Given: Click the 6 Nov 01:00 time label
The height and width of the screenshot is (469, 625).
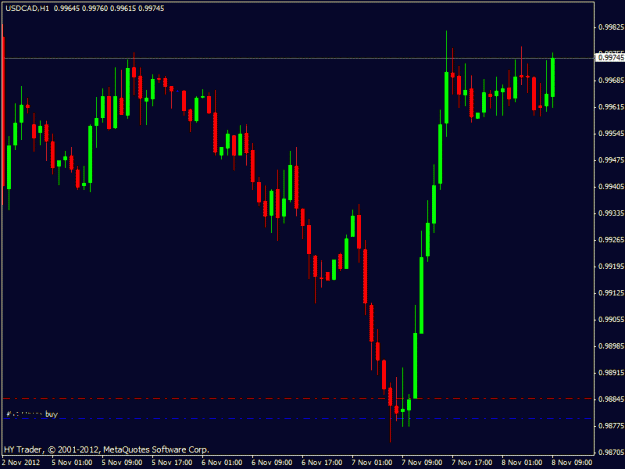Looking at the screenshot, I should coord(222,463).
